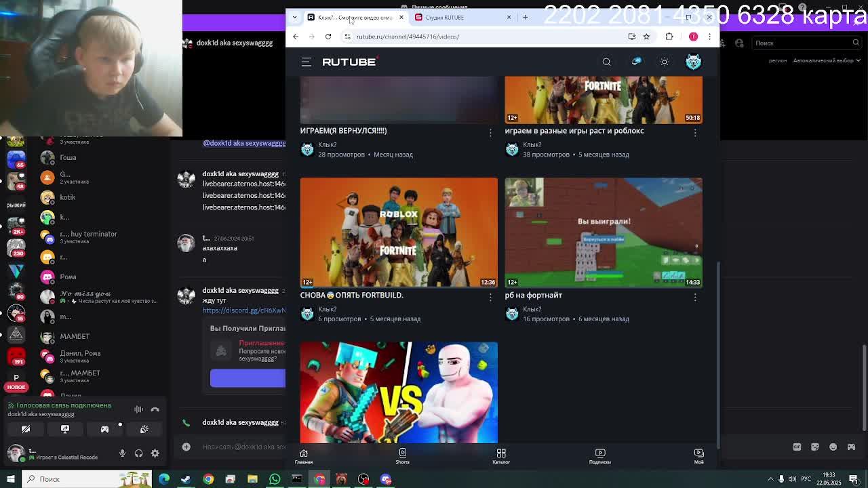Image resolution: width=868 pixels, height=488 pixels.
Task: Open Discord sticker picker icon
Action: coord(815,447)
